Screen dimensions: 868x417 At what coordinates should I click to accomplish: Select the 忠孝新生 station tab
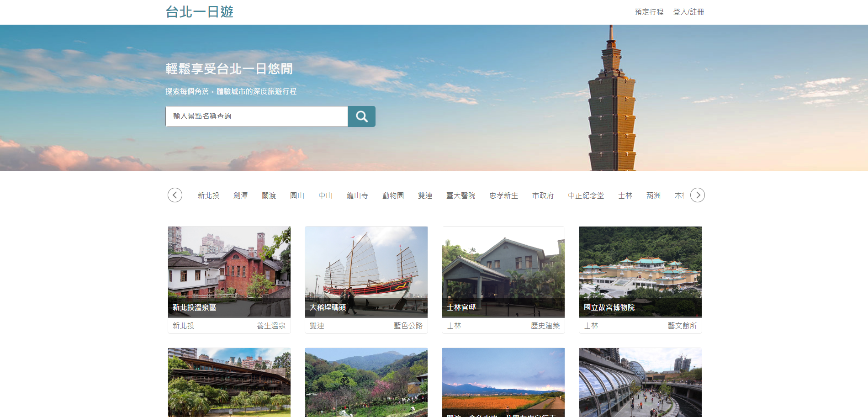[504, 195]
